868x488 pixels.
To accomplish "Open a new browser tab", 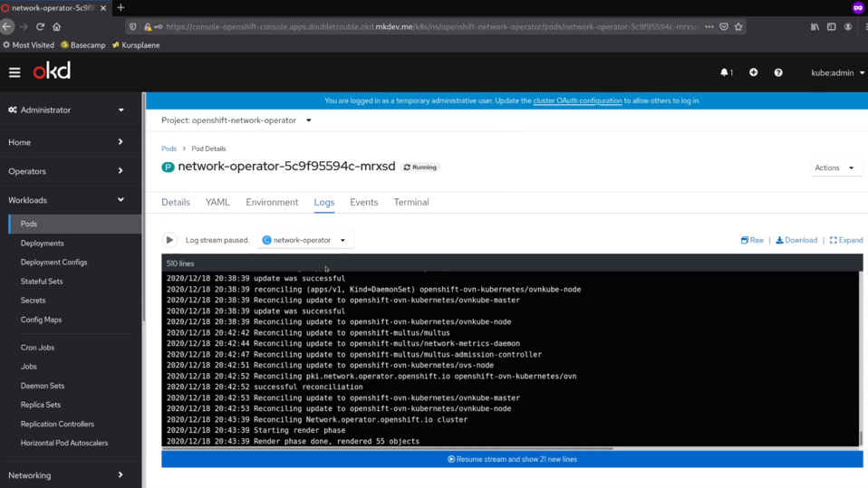I will pos(121,8).
